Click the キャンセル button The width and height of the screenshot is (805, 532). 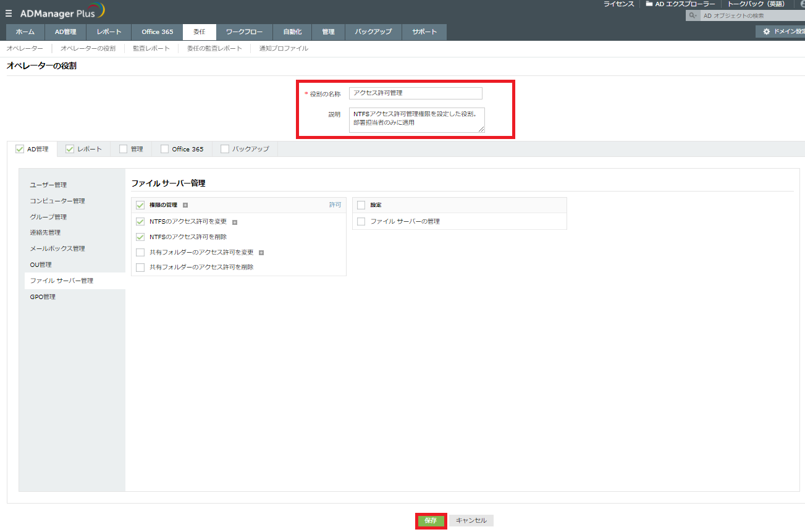click(471, 521)
